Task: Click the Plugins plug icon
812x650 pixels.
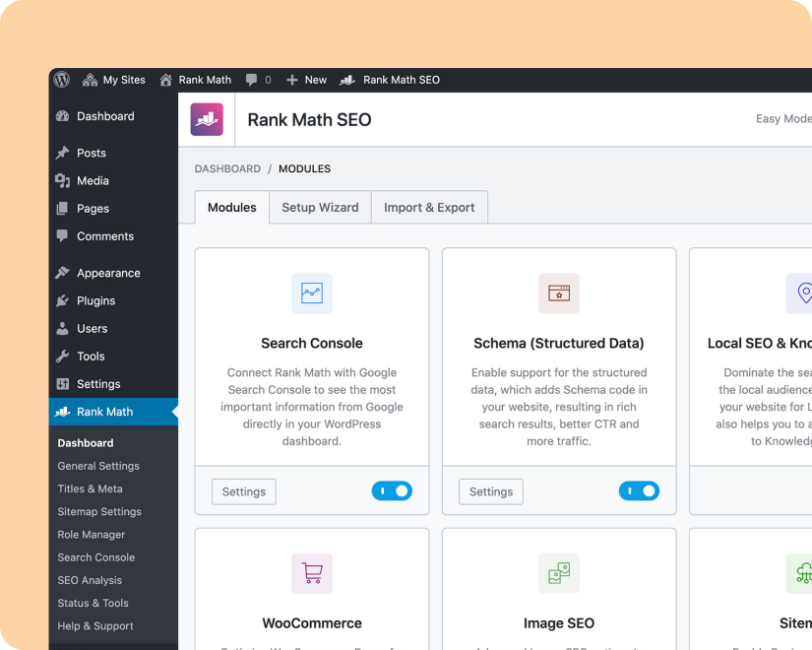Action: pyautogui.click(x=63, y=300)
